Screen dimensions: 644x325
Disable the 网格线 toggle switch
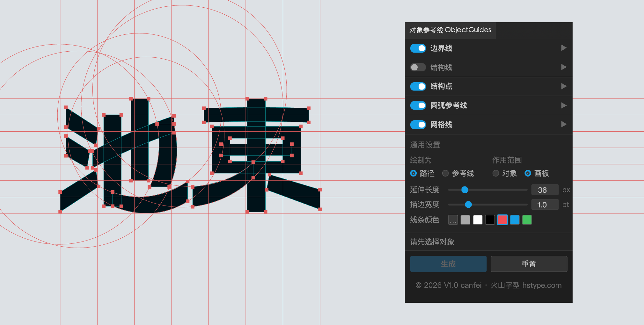(418, 125)
